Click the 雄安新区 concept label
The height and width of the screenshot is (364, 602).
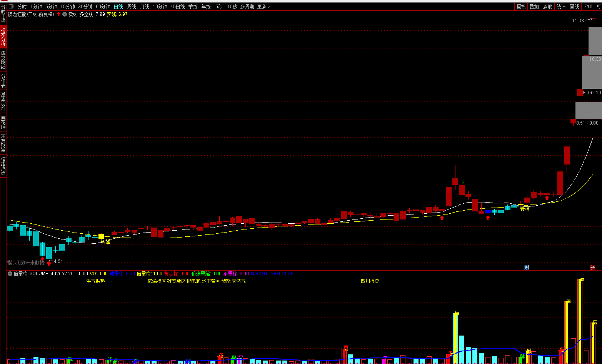(177, 281)
